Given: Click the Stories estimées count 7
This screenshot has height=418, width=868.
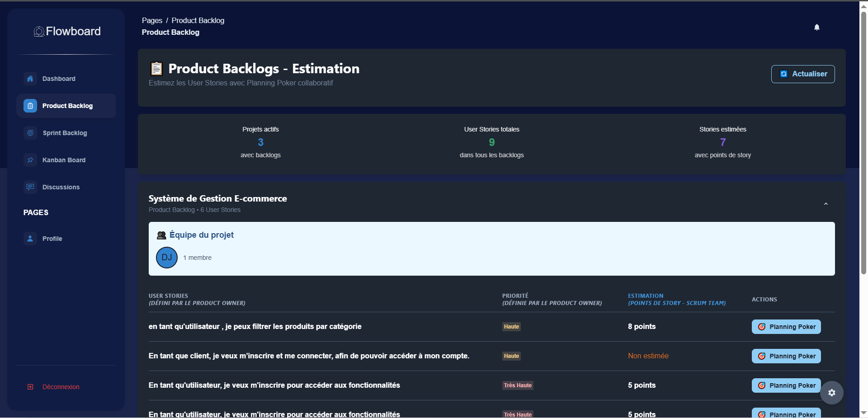Looking at the screenshot, I should (723, 142).
